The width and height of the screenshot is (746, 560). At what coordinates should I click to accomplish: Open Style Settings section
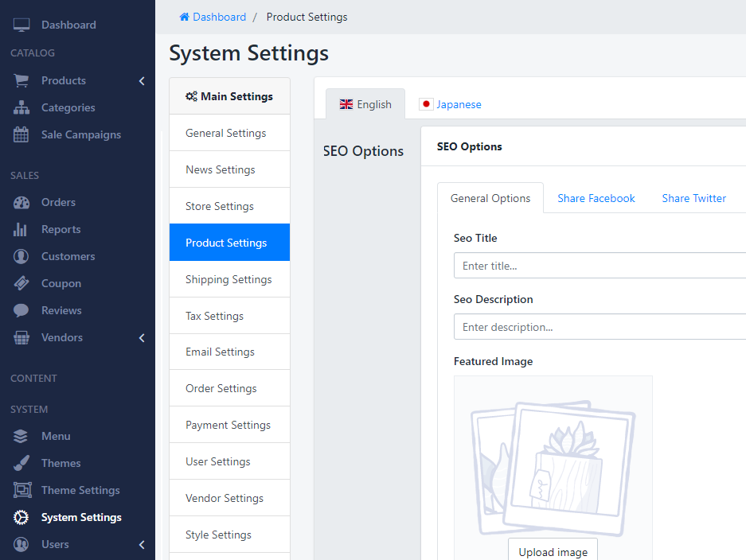click(230, 535)
